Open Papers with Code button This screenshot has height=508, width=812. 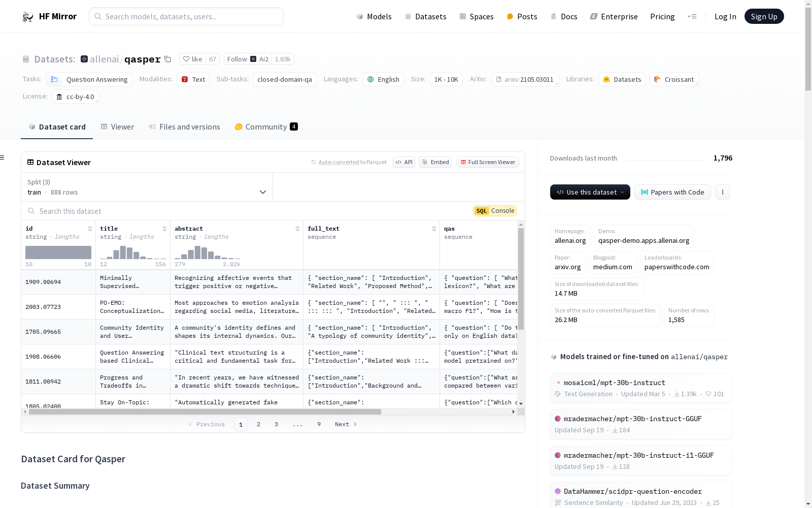point(672,192)
